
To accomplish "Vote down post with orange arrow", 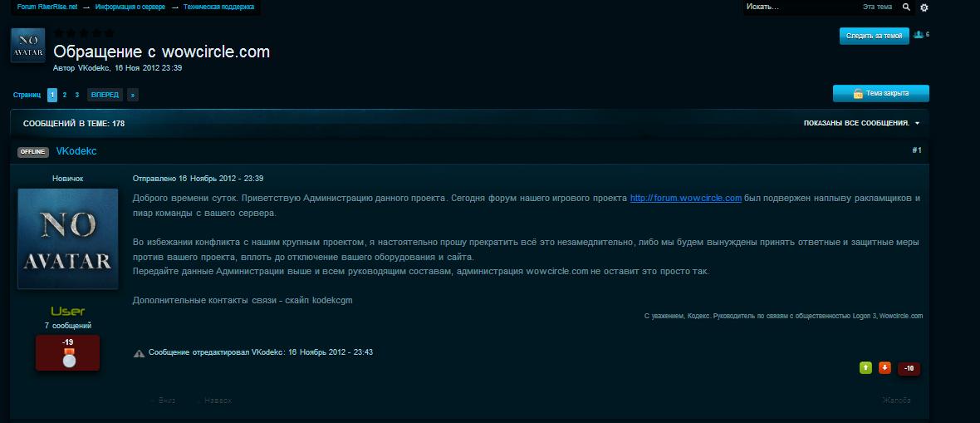I will tap(884, 368).
